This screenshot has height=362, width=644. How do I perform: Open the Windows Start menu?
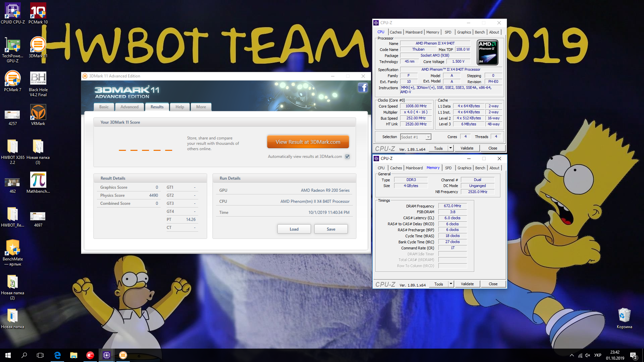8,355
